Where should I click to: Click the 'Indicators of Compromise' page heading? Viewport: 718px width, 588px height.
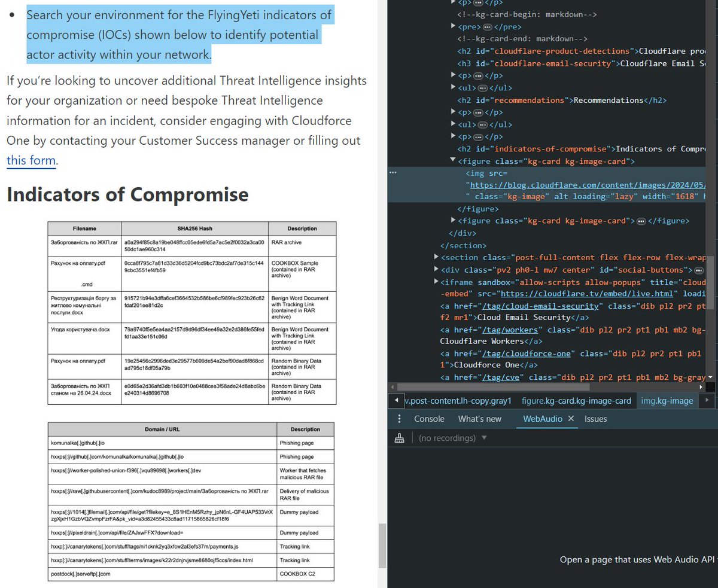pos(127,194)
